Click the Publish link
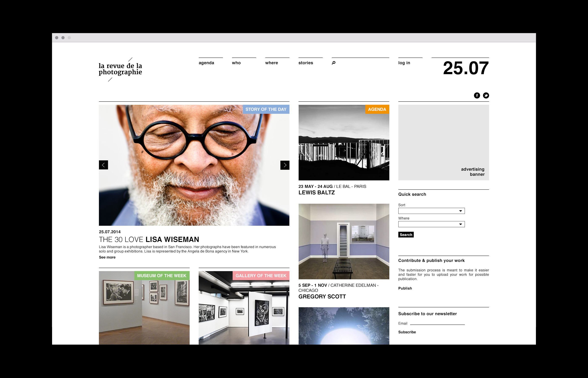Viewport: 588px width, 378px height. pyautogui.click(x=405, y=288)
